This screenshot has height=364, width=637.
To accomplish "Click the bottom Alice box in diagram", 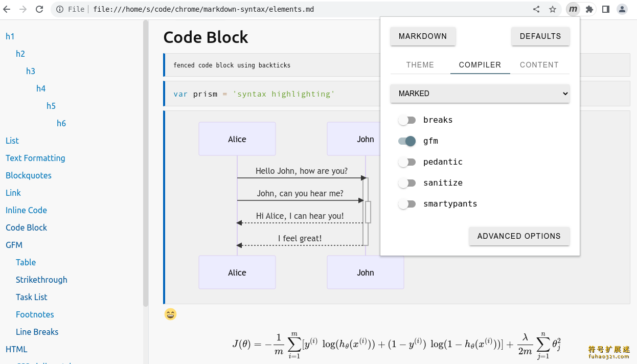I will coord(237,272).
